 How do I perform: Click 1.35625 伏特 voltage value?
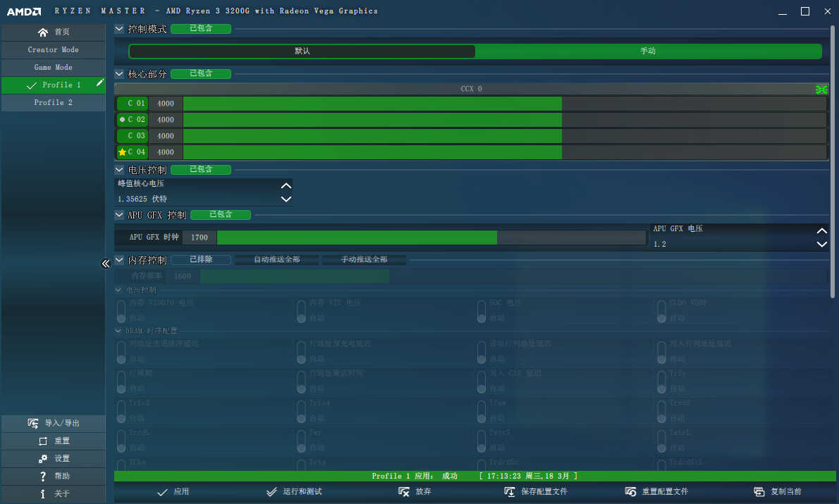[x=142, y=199]
